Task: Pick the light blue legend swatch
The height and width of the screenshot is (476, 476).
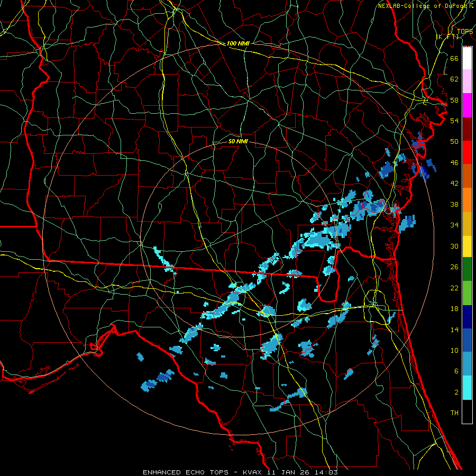Action: coord(467,364)
